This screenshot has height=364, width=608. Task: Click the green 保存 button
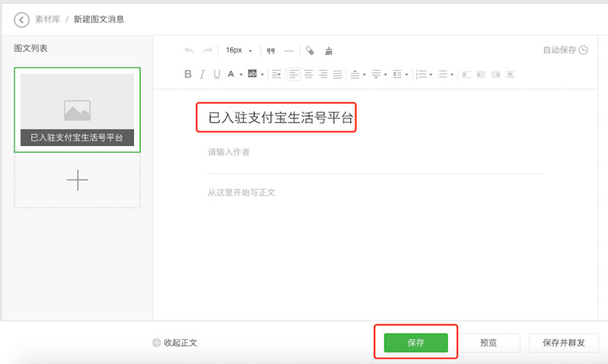coord(416,343)
